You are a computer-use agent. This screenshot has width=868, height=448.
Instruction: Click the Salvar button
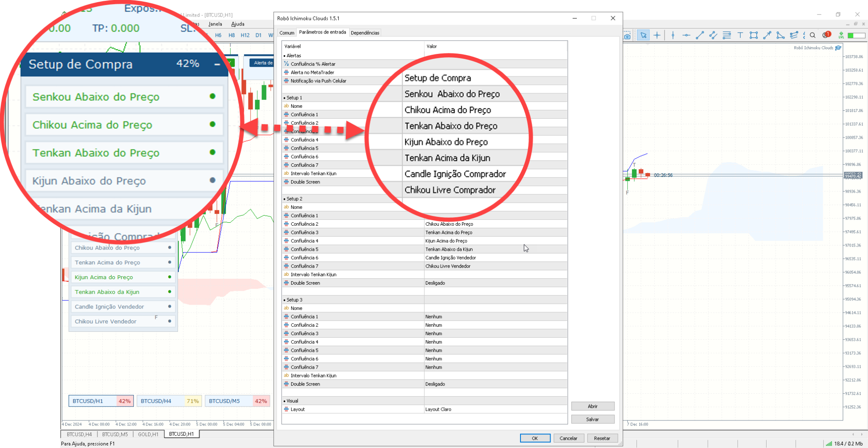coord(593,419)
